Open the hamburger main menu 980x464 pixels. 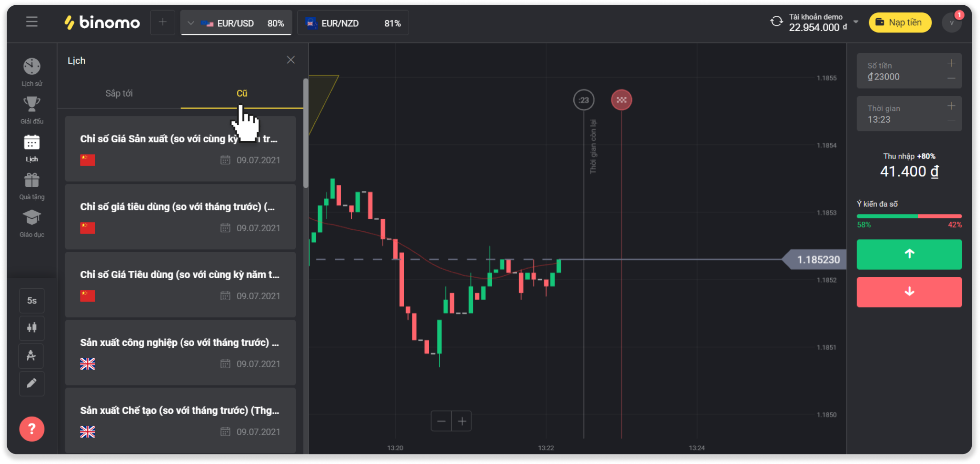[32, 22]
